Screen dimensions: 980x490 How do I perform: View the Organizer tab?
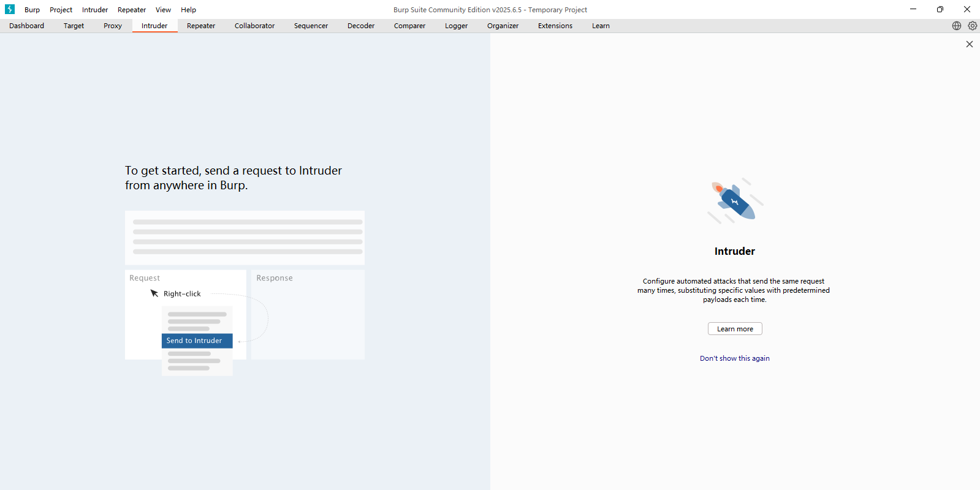pos(503,26)
